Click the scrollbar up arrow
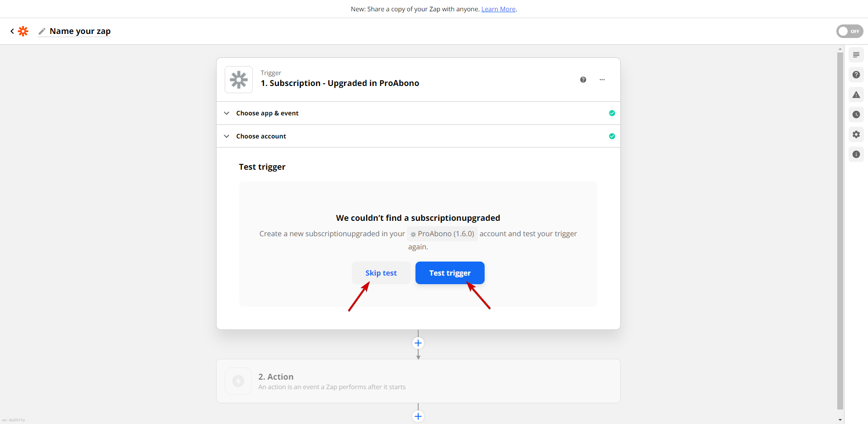868x424 pixels. (x=840, y=49)
